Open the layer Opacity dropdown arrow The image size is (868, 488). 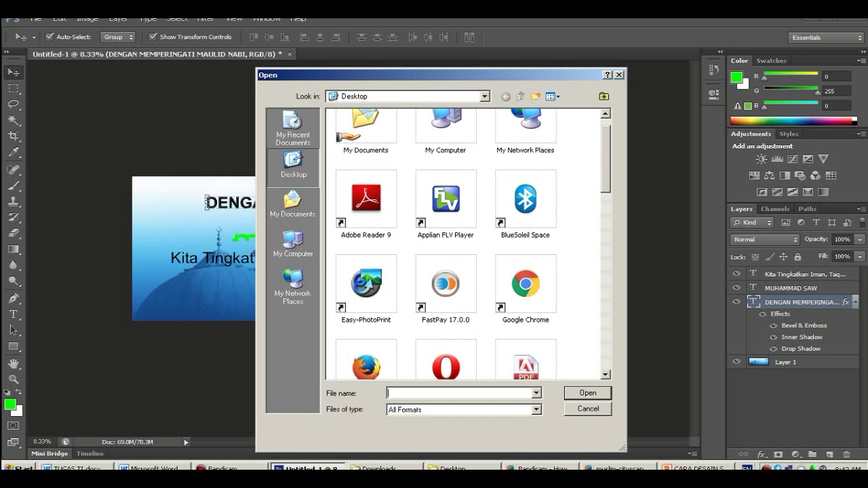[860, 239]
